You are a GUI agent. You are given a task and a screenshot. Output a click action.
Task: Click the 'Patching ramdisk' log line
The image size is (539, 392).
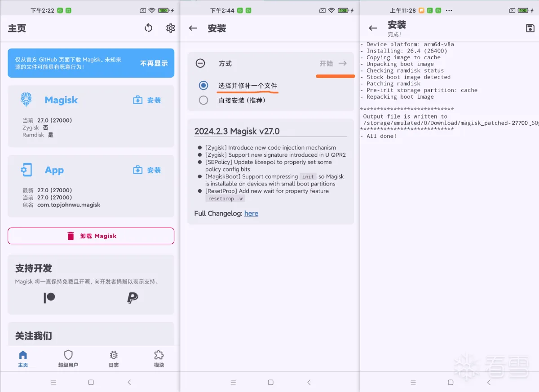point(391,84)
